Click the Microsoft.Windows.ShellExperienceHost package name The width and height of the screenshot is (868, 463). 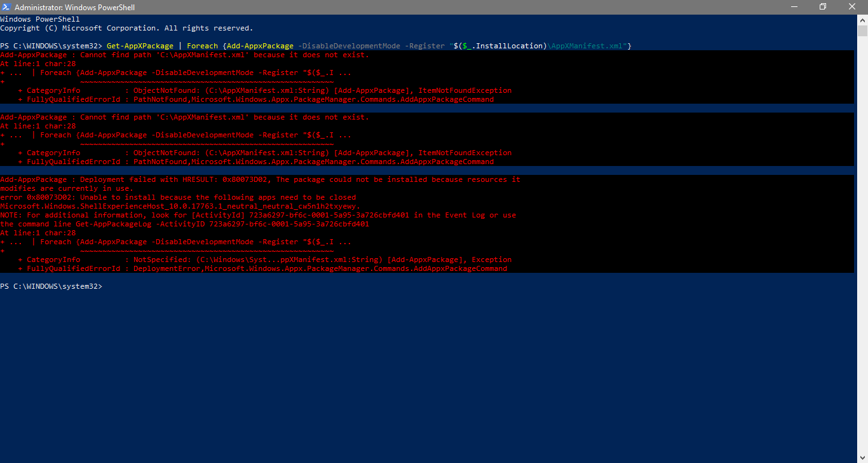(x=180, y=206)
